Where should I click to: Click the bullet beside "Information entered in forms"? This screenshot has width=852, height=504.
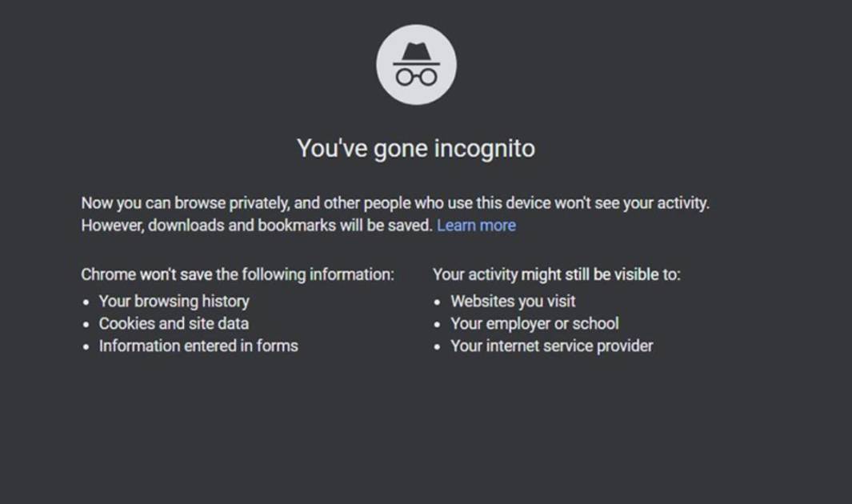coord(86,347)
